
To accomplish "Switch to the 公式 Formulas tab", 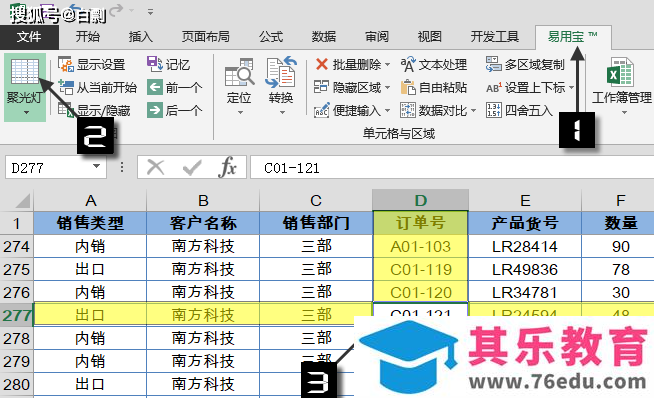I will pos(271,37).
